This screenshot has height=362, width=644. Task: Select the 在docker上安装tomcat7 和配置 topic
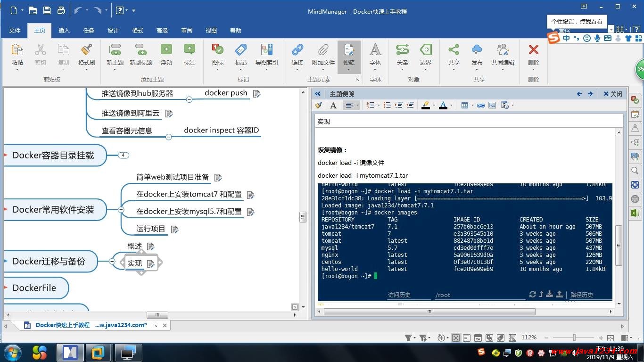189,194
